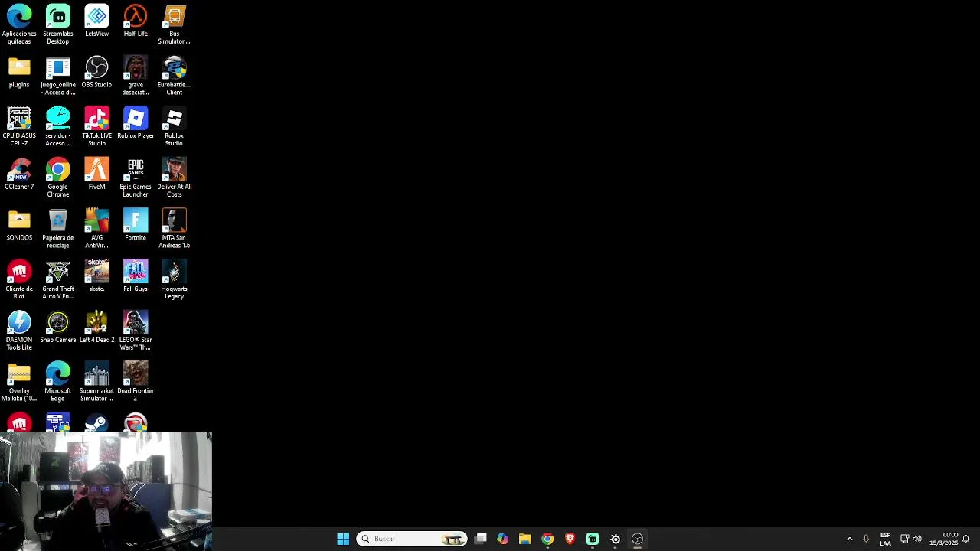Open the clock showing 00:00 15/3/2026

tap(943, 539)
